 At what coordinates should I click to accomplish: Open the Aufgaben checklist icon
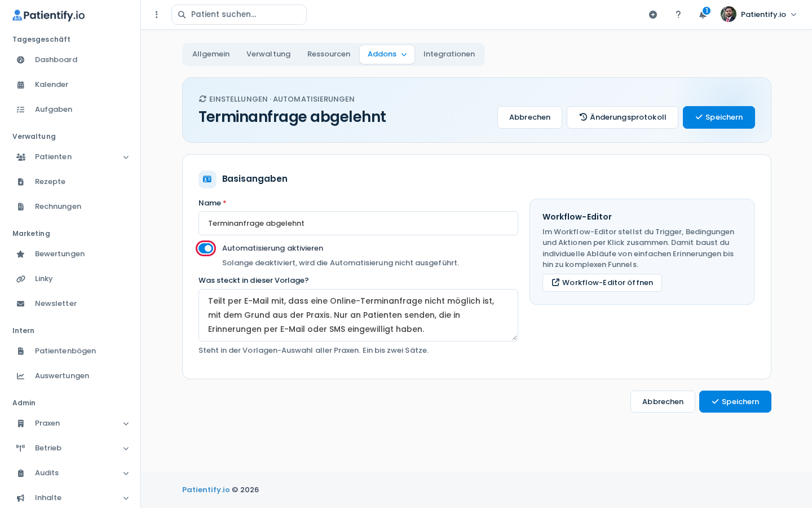[21, 110]
